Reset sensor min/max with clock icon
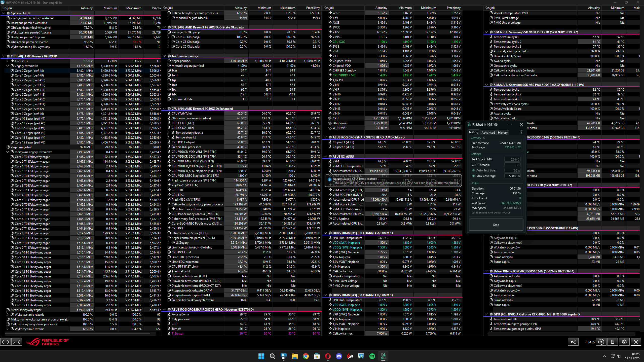The image size is (644, 362). (601, 342)
